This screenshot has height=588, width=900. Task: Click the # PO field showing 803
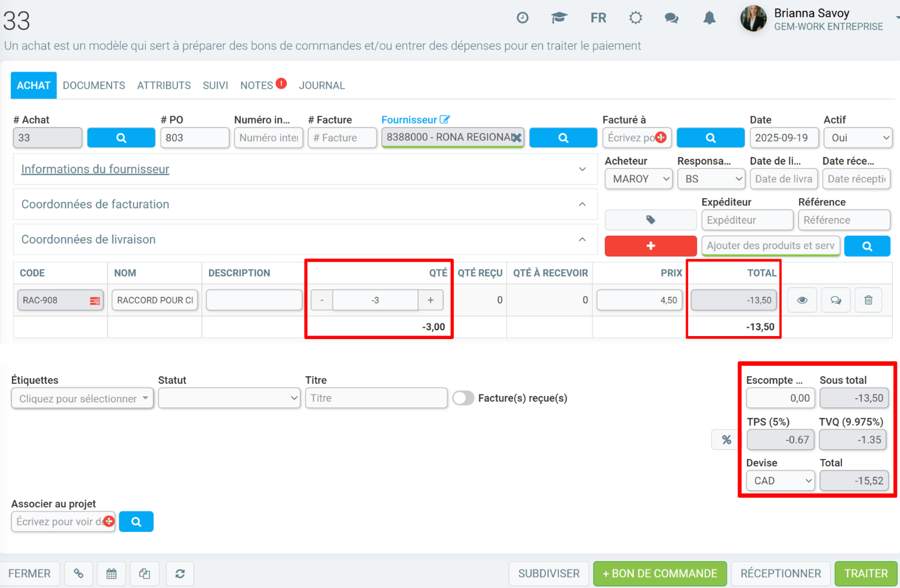pos(195,137)
